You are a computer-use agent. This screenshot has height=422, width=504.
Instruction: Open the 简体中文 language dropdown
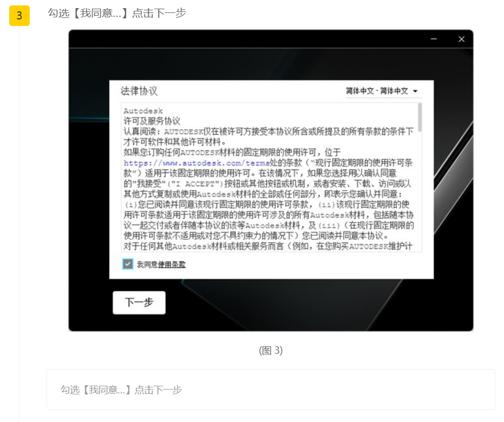377,91
